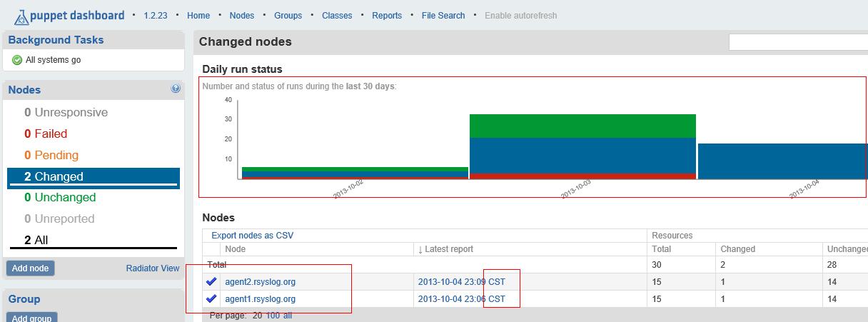Click the Node column header

pos(236,249)
